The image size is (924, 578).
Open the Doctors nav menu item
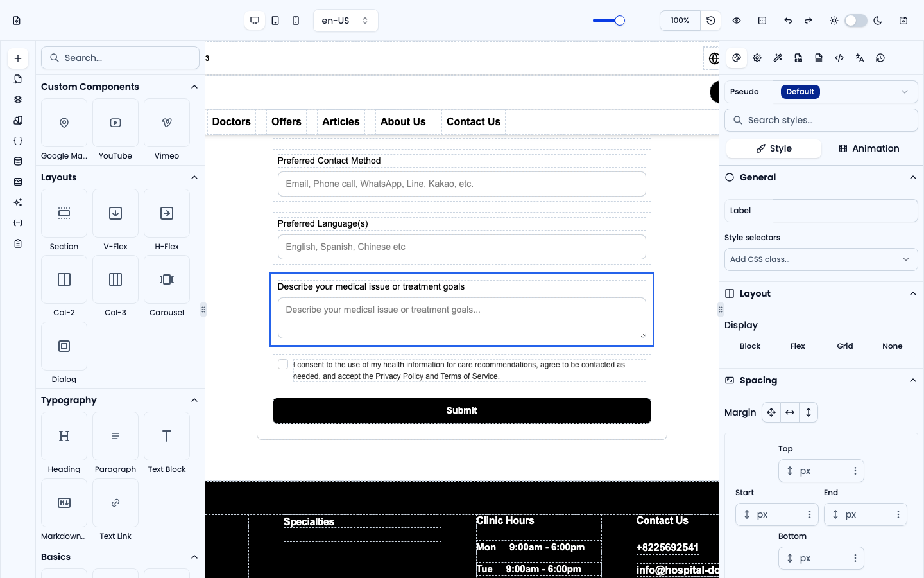[232, 121]
